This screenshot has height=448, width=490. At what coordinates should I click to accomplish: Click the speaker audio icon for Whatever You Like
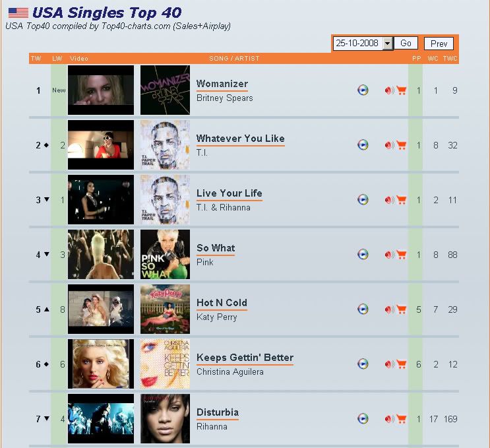click(389, 145)
